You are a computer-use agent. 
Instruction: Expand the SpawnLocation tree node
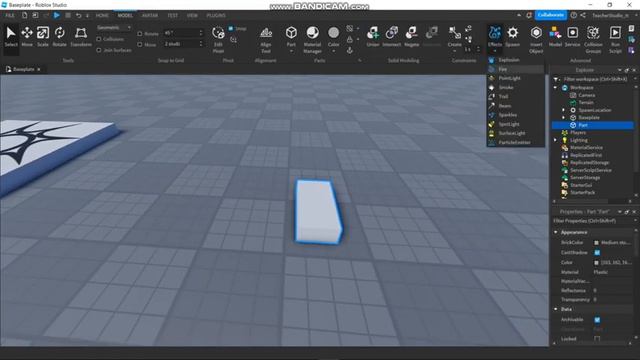[564, 110]
